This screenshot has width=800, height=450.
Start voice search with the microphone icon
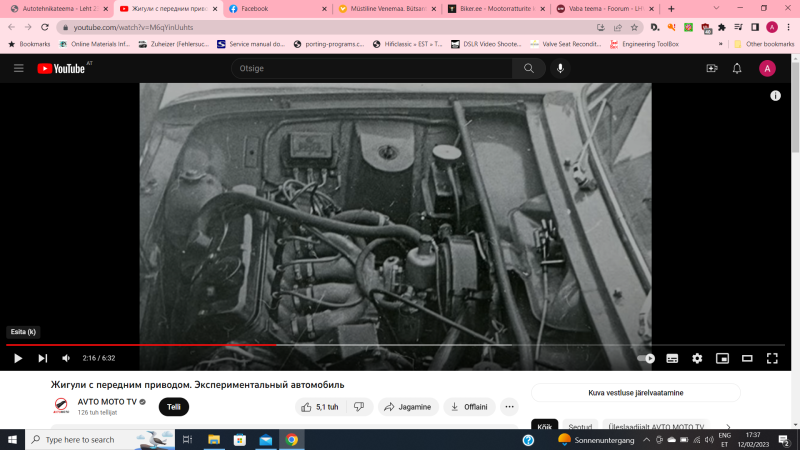560,68
